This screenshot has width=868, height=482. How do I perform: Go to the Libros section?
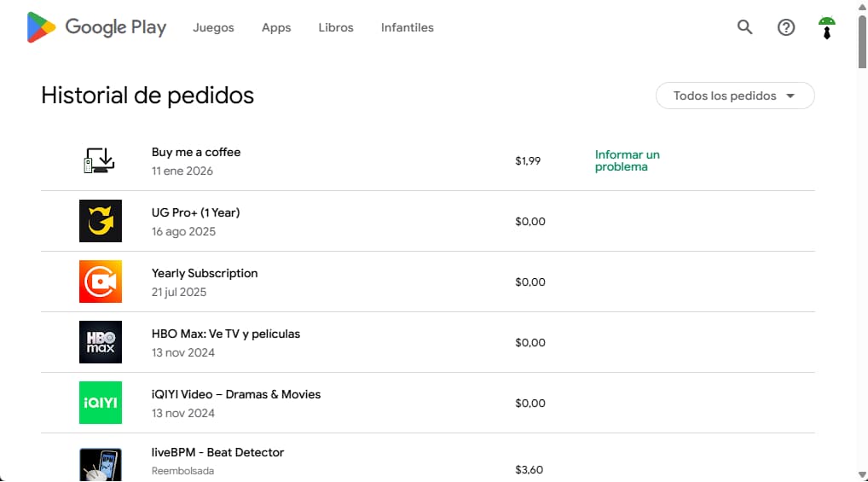pos(335,27)
